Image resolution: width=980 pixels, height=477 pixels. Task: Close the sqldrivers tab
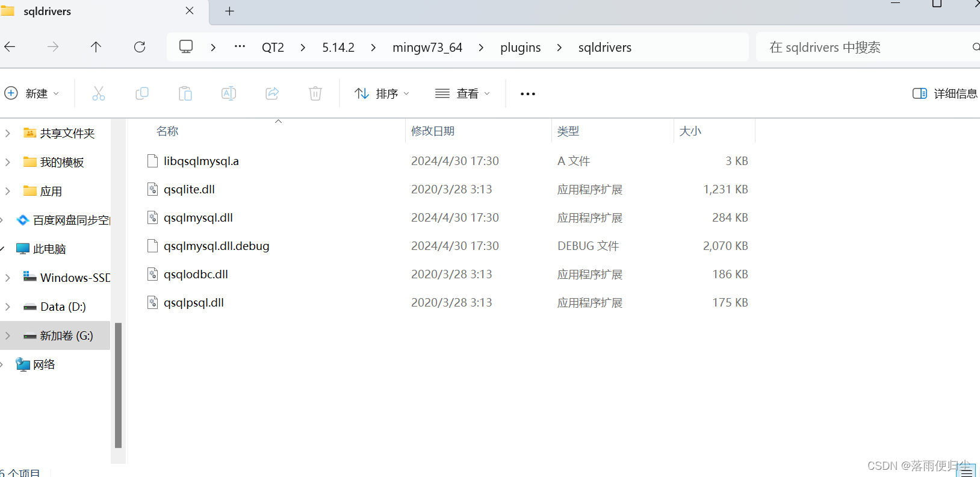coord(190,11)
